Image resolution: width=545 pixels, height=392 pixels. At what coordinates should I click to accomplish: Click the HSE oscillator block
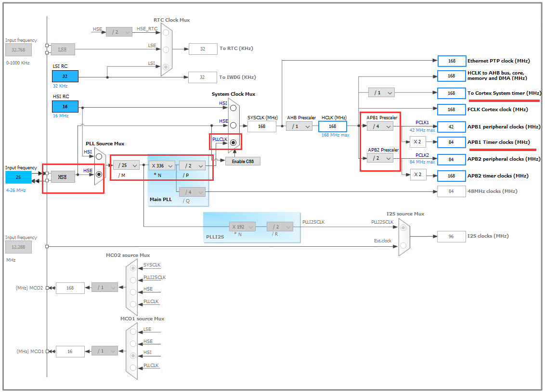click(63, 177)
